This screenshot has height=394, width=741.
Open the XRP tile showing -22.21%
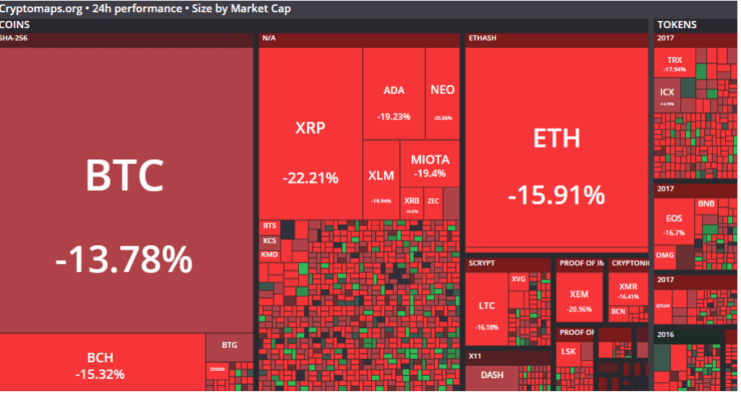[x=310, y=133]
